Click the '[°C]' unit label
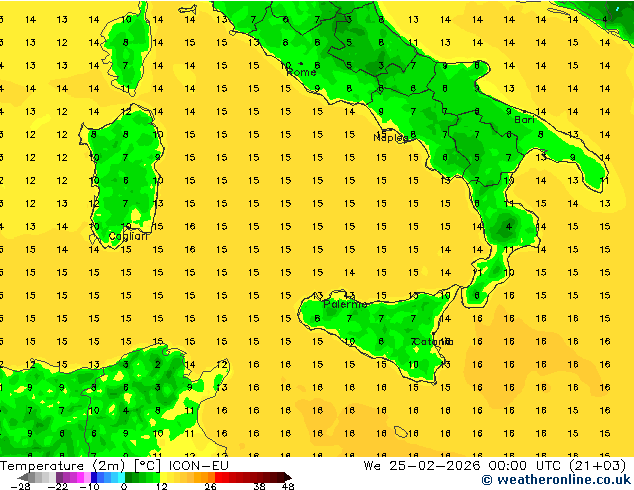This screenshot has width=634, height=490. pos(147,466)
